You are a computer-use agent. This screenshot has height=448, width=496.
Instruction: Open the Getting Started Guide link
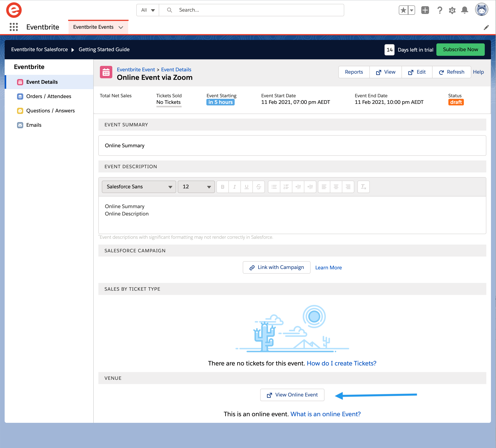point(104,49)
